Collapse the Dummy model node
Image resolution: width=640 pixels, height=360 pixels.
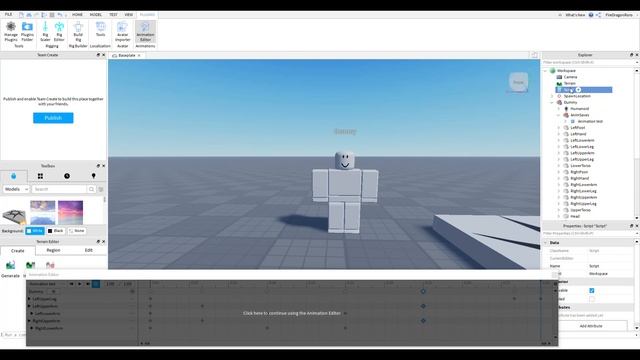[x=552, y=102]
